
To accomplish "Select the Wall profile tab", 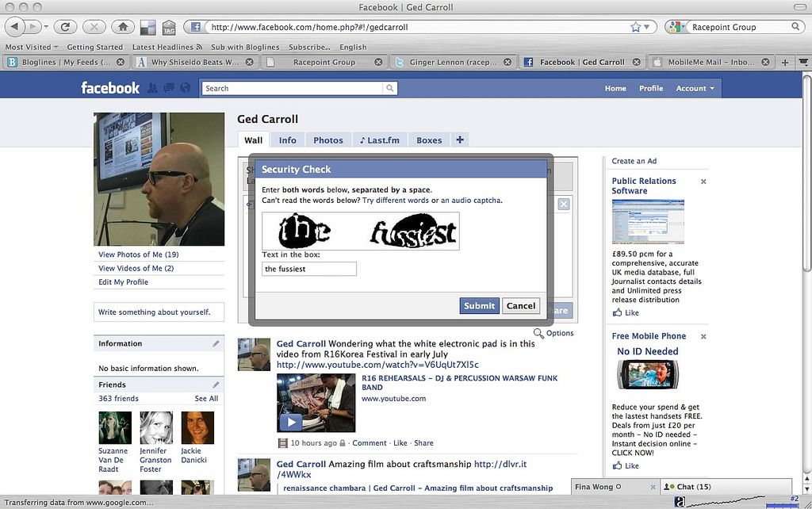I will [x=253, y=140].
